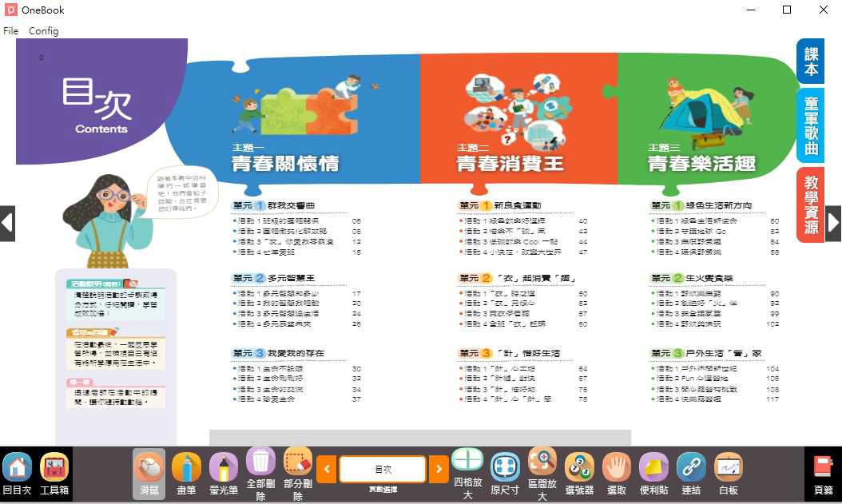This screenshot has width=842, height=504.
Task: Open the 頁籤 bookmark panel
Action: tap(823, 474)
